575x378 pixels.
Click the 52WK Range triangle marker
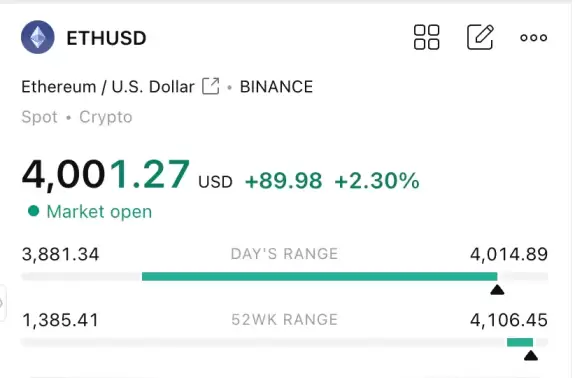(531, 356)
